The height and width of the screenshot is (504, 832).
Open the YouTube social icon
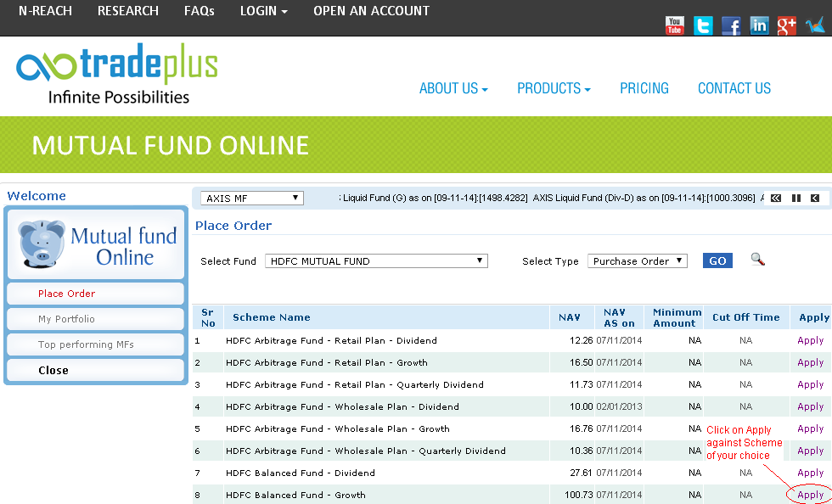[674, 25]
